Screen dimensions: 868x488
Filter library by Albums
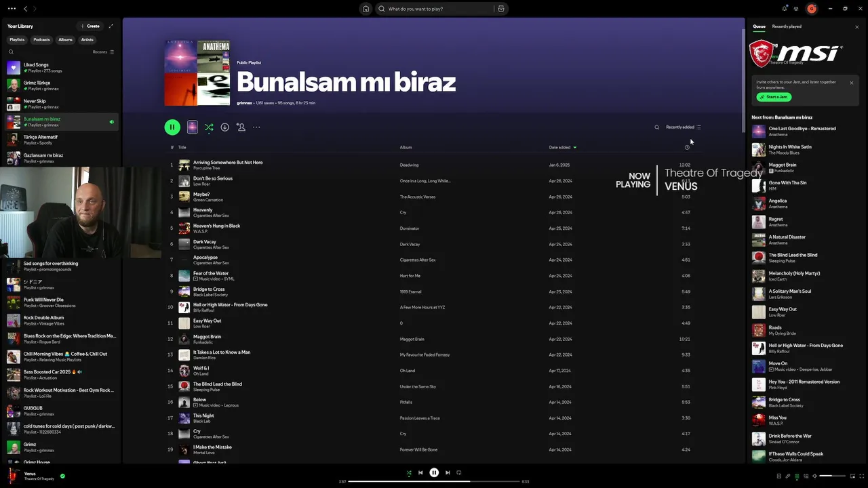coord(65,39)
